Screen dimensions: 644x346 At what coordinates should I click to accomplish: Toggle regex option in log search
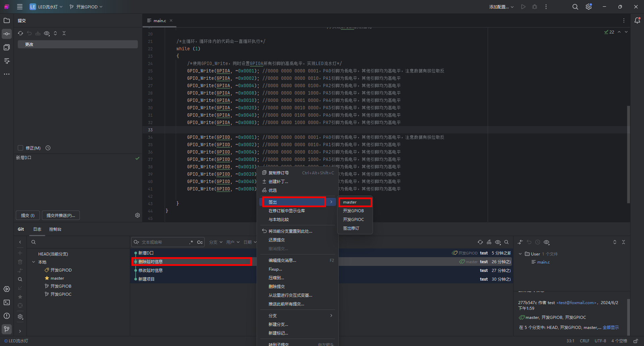click(x=191, y=242)
